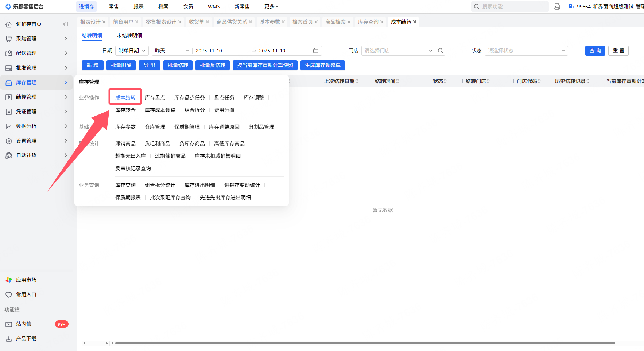644x351 pixels.
Task: Expand the 自动补货 submenu chevron
Action: click(x=66, y=155)
